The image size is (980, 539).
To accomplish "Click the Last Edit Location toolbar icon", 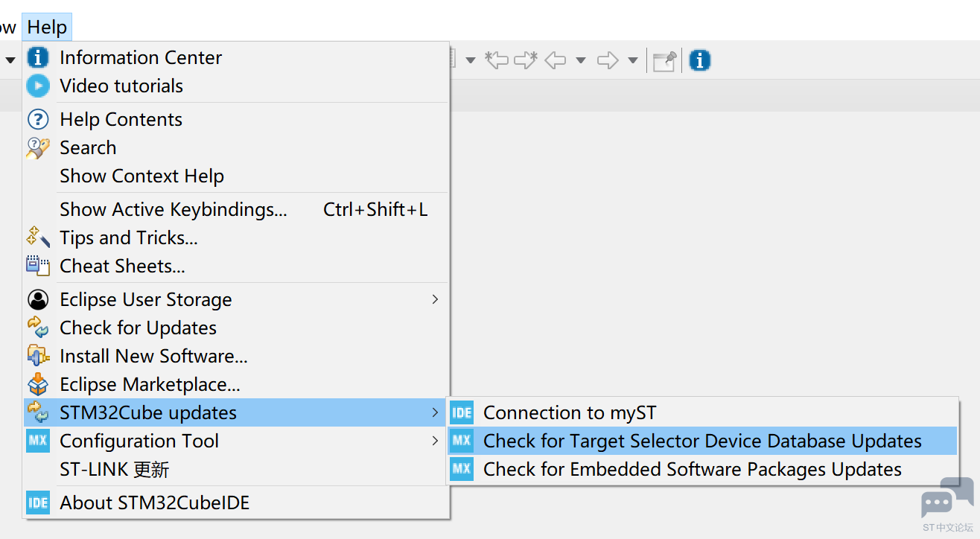I will coord(497,60).
